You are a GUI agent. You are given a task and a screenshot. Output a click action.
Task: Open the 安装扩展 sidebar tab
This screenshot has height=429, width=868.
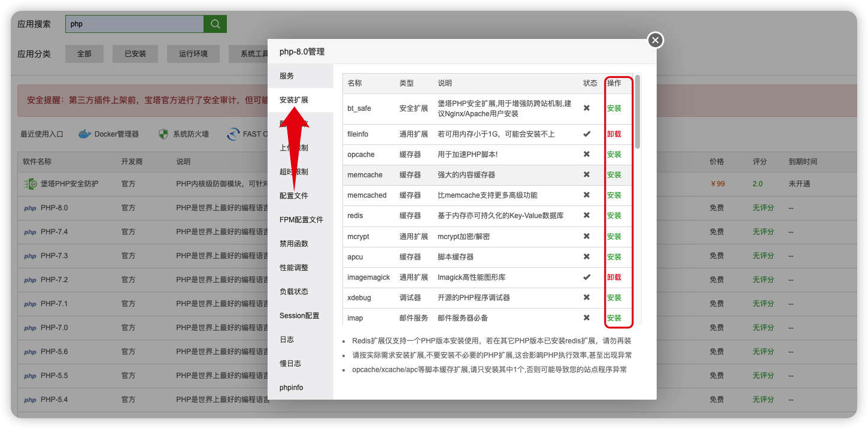coord(301,100)
